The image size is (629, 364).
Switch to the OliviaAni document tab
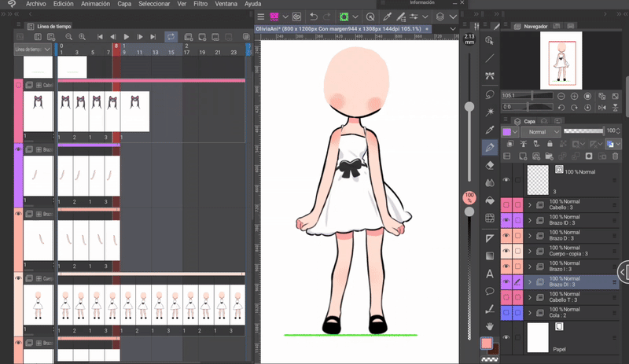point(338,28)
